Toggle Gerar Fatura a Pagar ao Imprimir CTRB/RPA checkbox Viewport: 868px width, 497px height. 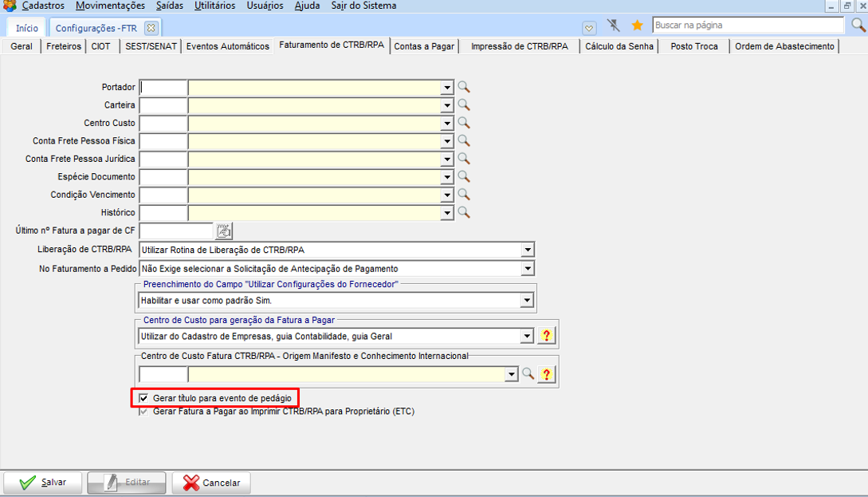pos(143,411)
